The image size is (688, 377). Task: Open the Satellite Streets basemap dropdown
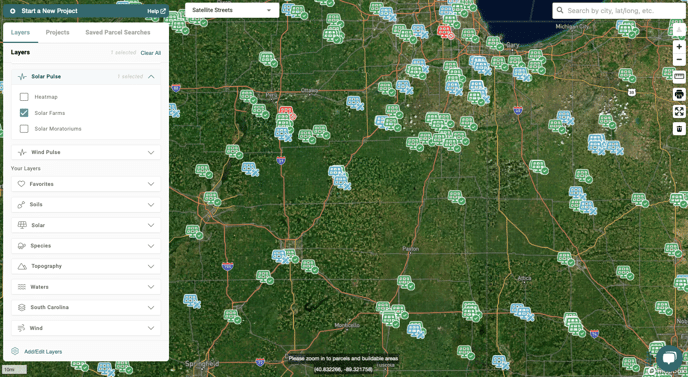232,10
